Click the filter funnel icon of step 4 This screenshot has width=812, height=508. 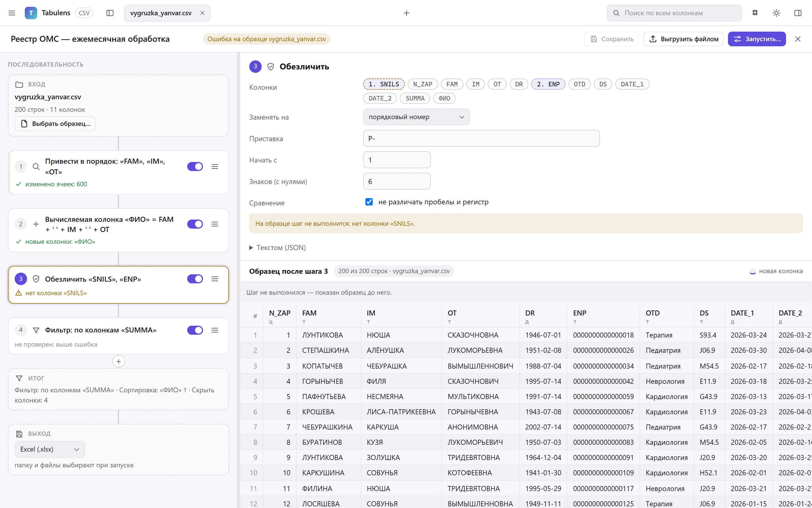tap(36, 330)
